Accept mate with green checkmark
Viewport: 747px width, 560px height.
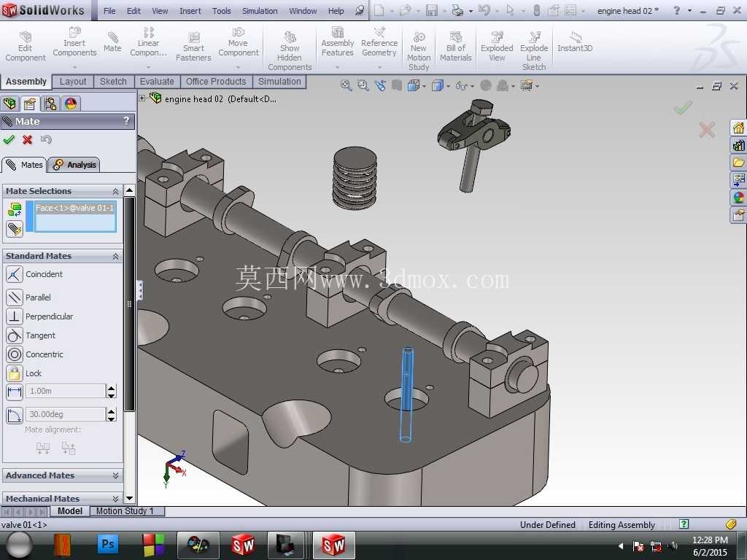(9, 139)
